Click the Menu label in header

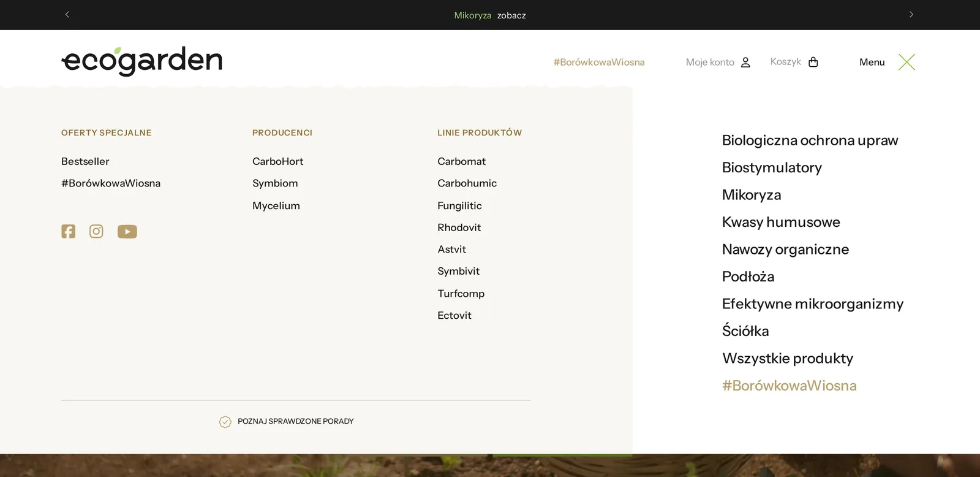click(872, 62)
